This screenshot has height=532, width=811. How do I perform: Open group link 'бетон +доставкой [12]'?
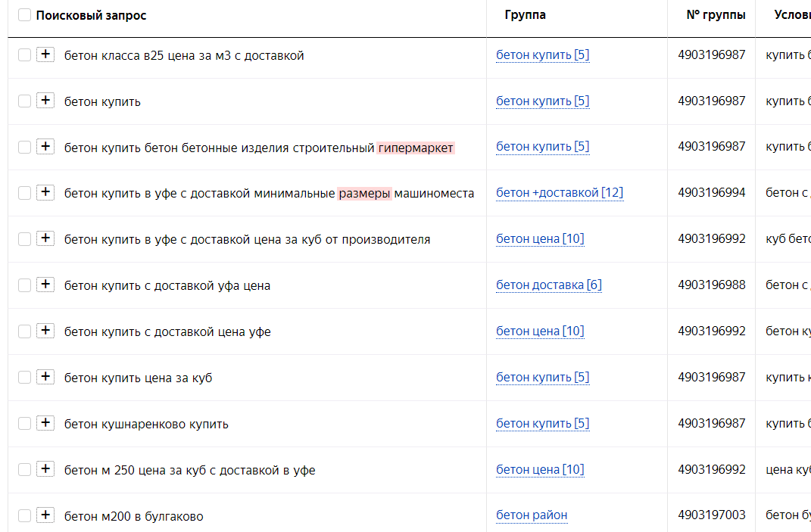click(x=560, y=193)
